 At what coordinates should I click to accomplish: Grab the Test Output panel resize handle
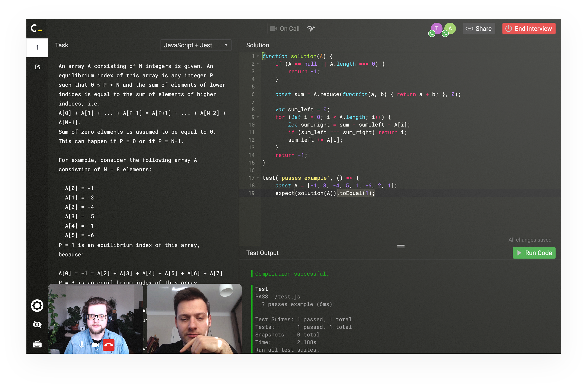click(401, 246)
